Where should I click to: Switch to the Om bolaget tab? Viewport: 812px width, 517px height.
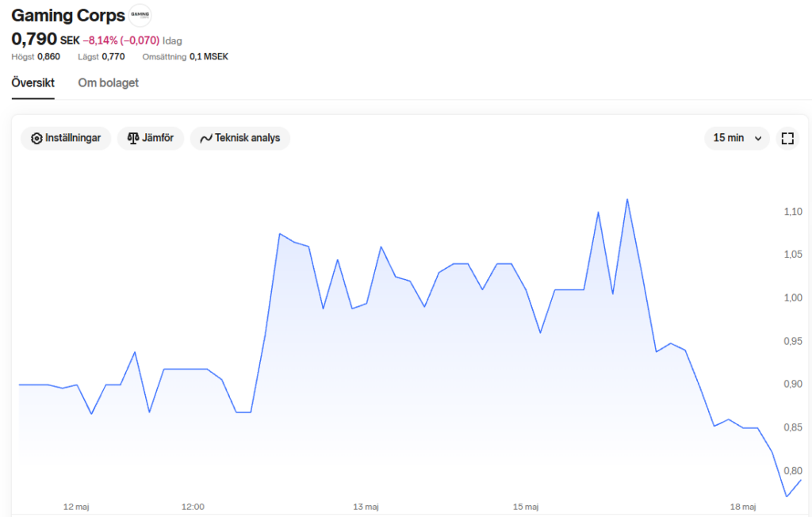108,83
